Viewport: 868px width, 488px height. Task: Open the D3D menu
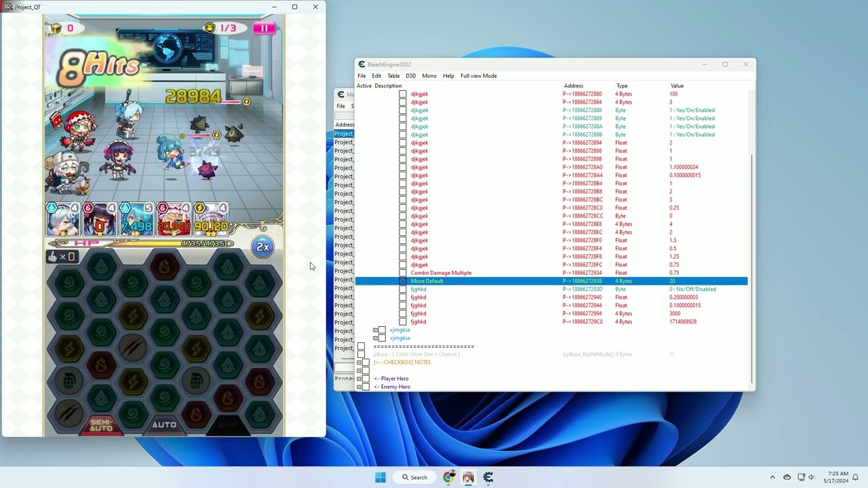pyautogui.click(x=411, y=76)
